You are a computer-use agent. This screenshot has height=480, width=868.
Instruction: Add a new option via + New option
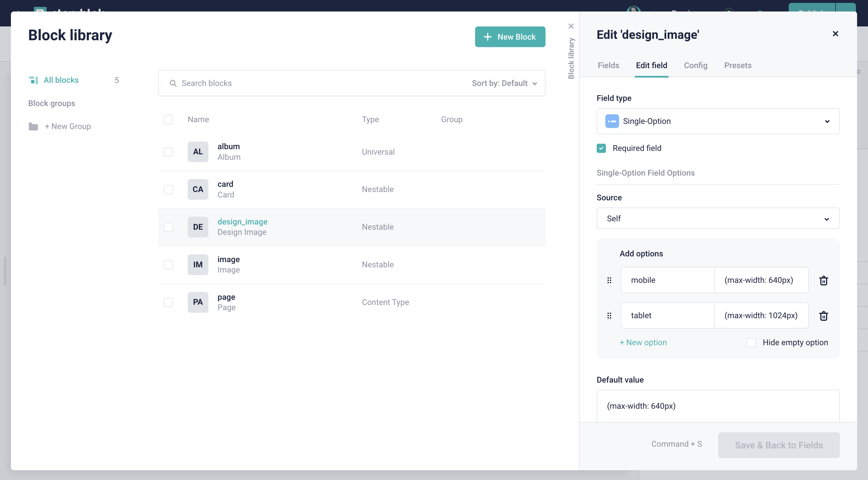coord(643,343)
